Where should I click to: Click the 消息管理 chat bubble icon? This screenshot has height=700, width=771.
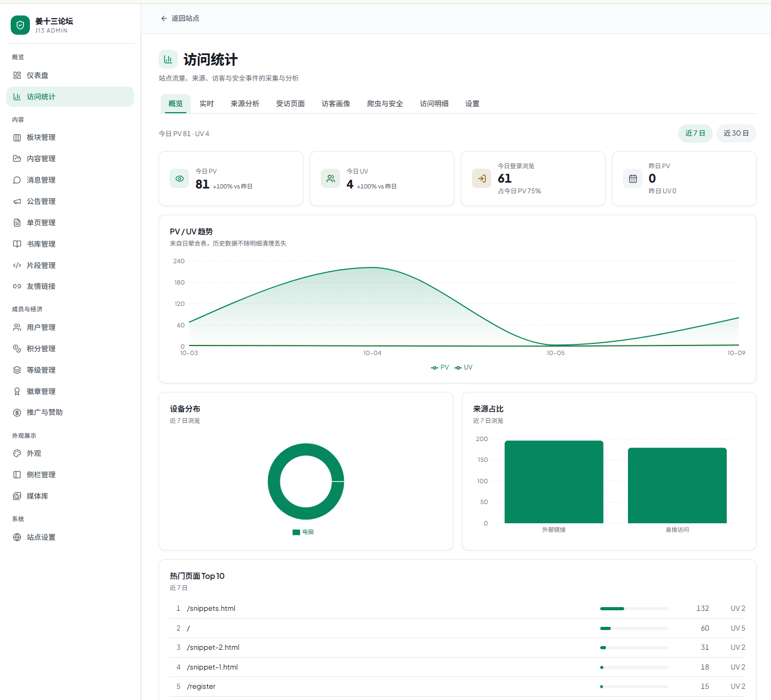[17, 180]
